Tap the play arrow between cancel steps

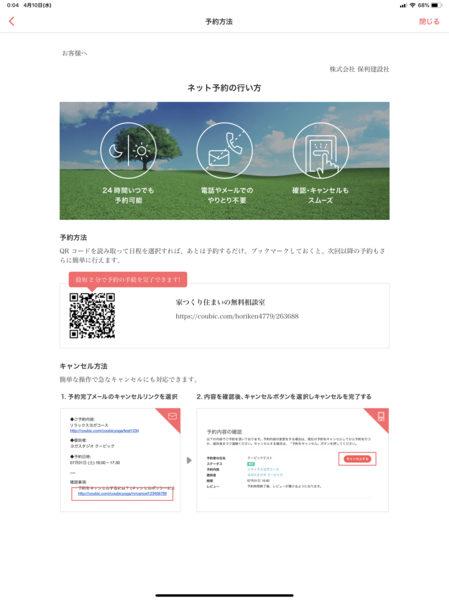pyautogui.click(x=189, y=460)
